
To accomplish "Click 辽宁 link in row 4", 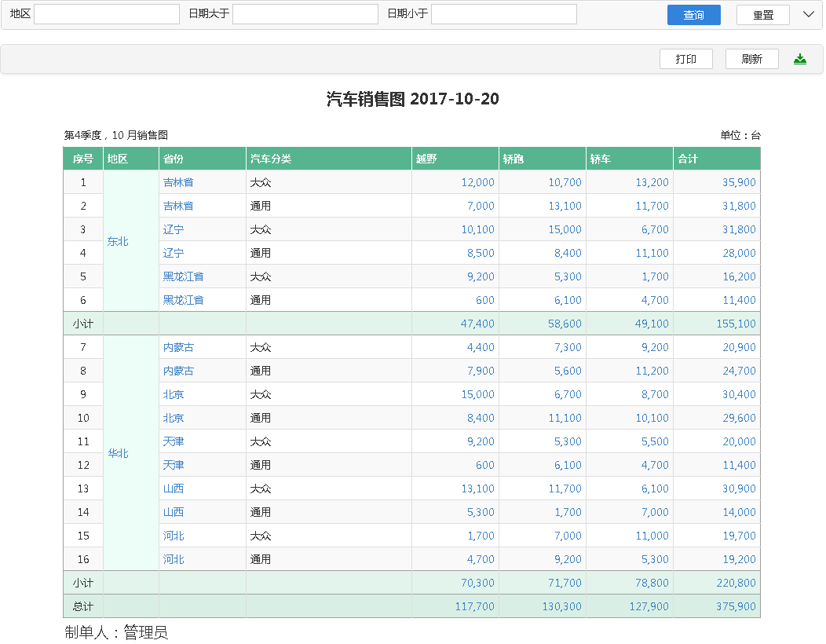I will pos(174,253).
